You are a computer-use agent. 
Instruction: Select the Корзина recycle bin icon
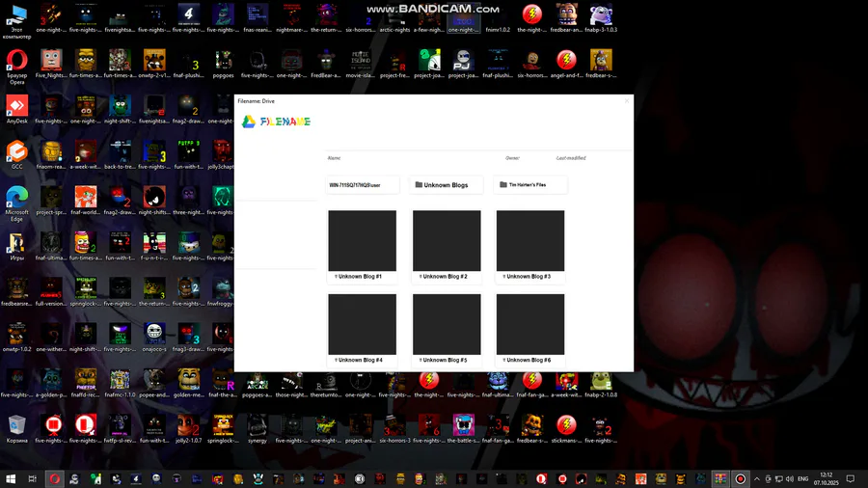[16, 429]
